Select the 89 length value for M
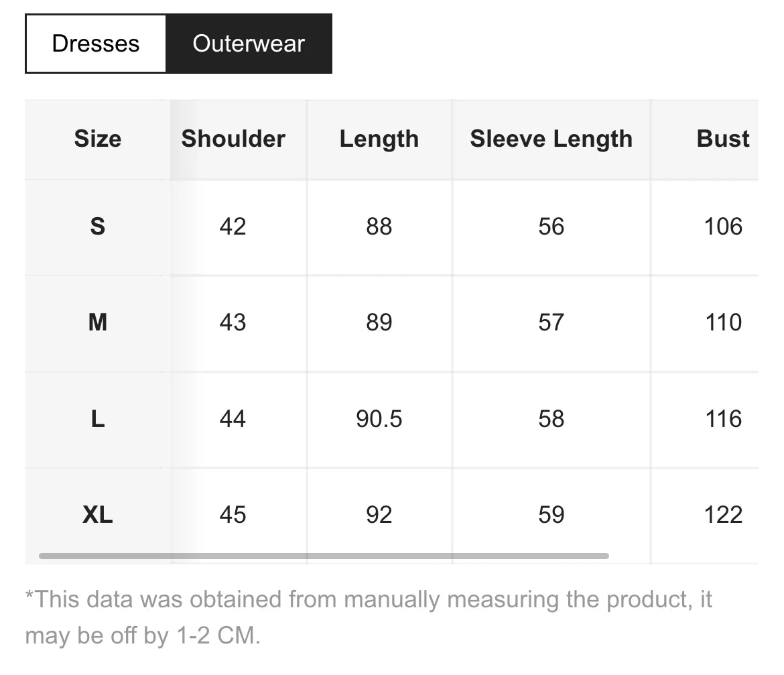784x675 pixels. [379, 322]
